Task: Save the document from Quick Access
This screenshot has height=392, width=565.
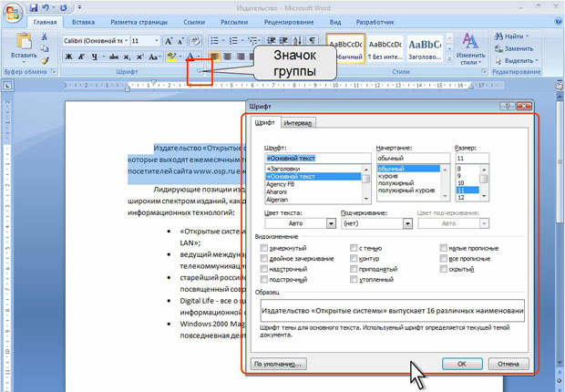Action: coord(34,7)
